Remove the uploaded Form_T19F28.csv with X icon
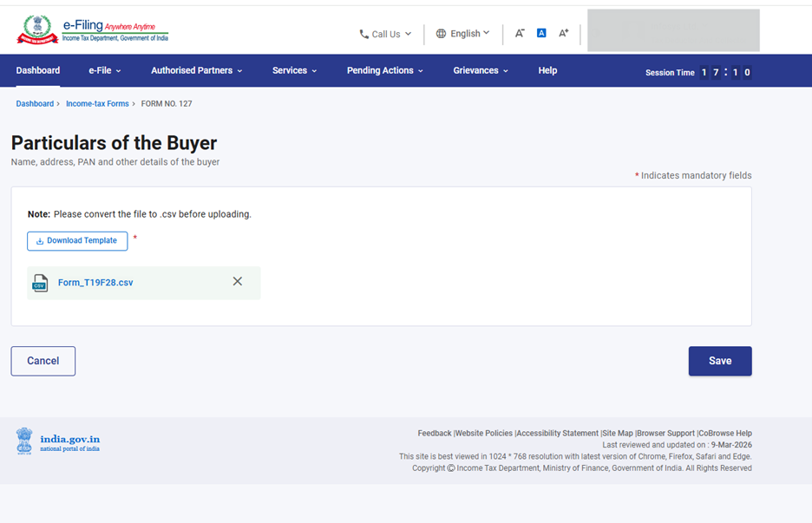Viewport: 812px width, 523px height. pos(238,282)
